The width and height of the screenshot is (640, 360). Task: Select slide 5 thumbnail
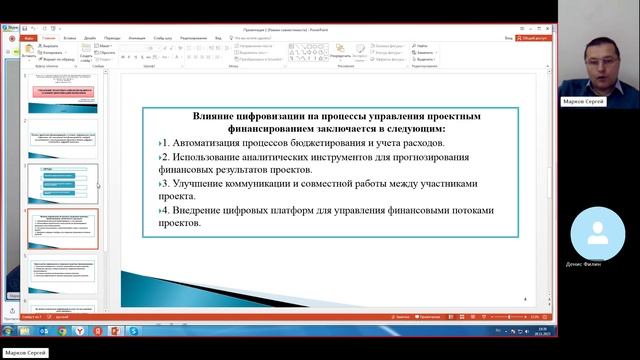tap(63, 273)
